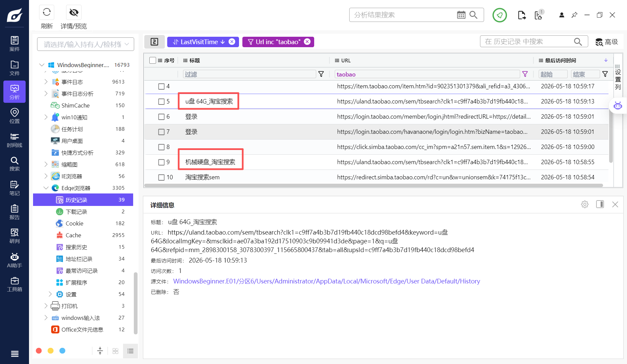Check the row 8 checkbox
The image size is (627, 364).
tap(161, 147)
